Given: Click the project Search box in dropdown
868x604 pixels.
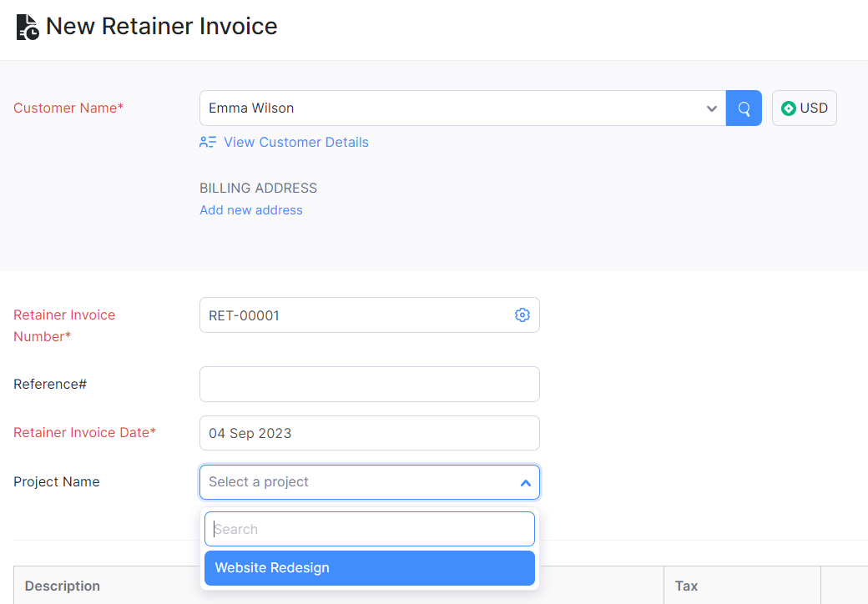Looking at the screenshot, I should (369, 529).
